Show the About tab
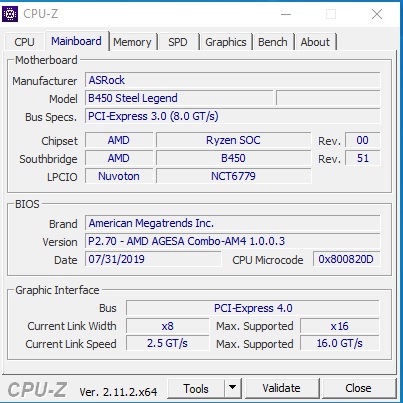This screenshot has width=403, height=403. [315, 42]
